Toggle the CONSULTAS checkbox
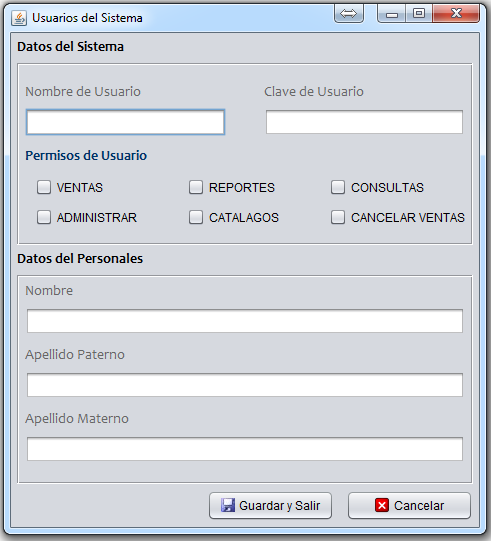491x541 pixels. click(338, 187)
